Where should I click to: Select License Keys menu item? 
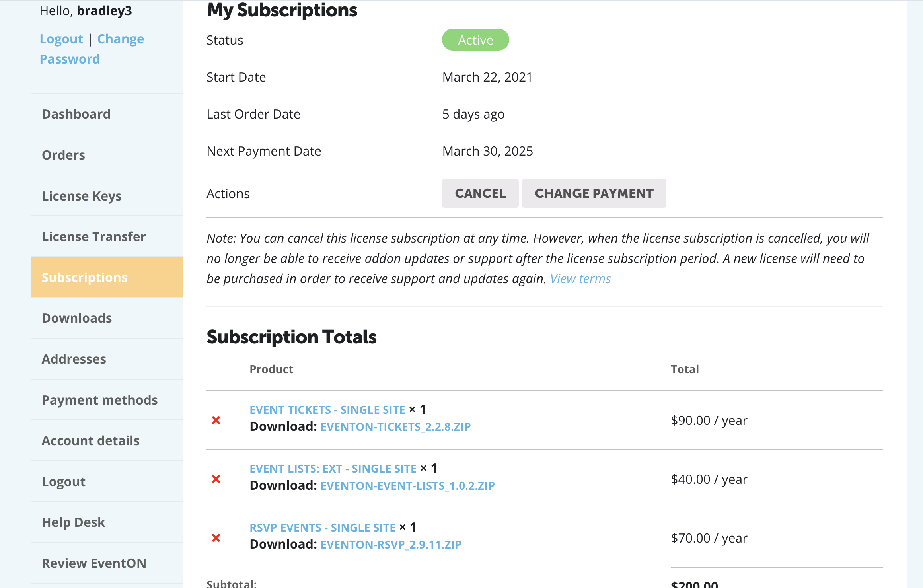point(107,196)
